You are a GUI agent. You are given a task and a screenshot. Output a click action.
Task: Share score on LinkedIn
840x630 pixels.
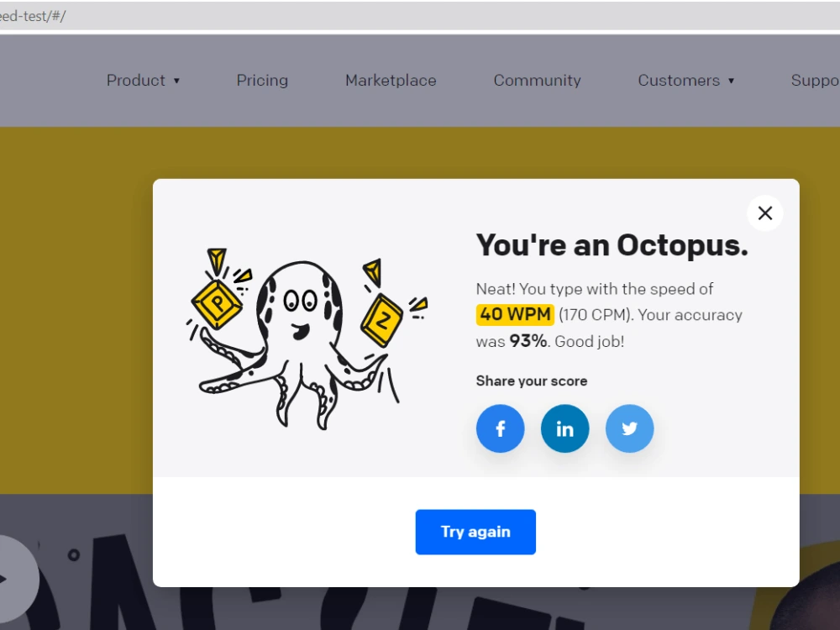564,428
